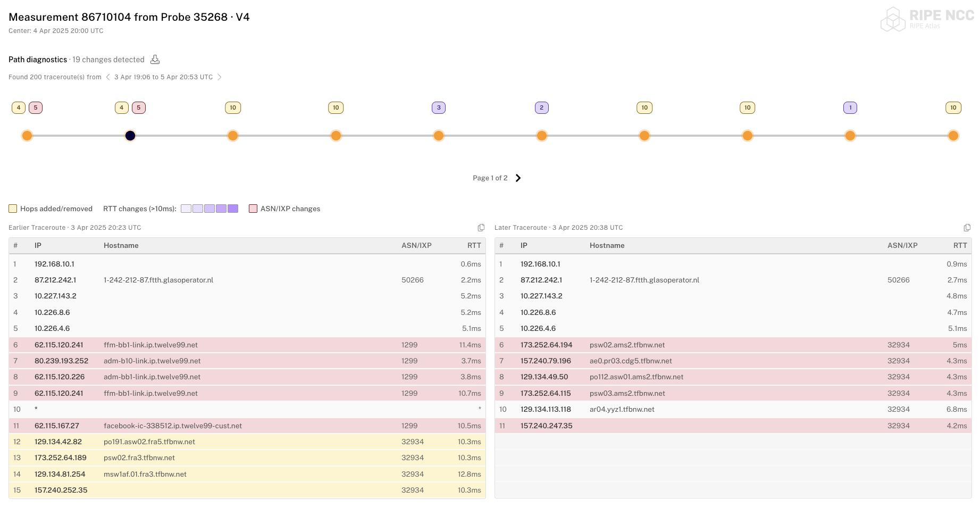
Task: Shift time range later with right chevron
Action: [x=219, y=77]
